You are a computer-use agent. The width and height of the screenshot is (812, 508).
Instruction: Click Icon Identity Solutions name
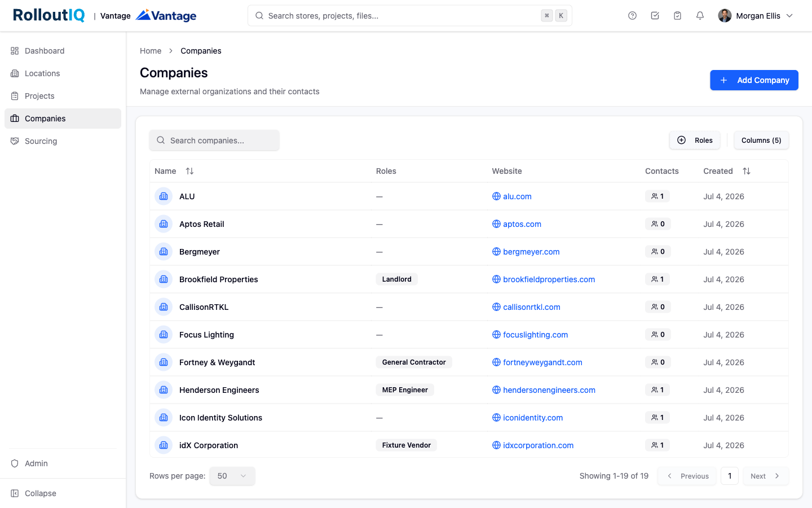220,418
